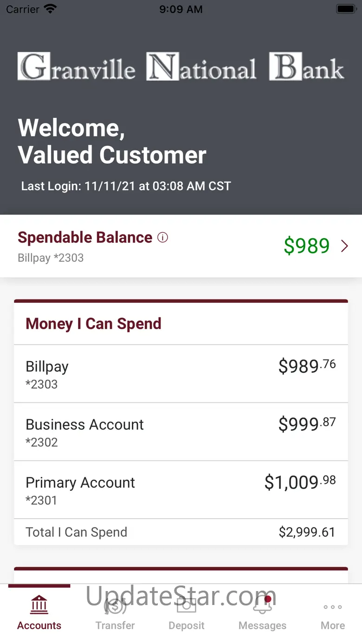Show Spendable Balance info icon
The width and height of the screenshot is (362, 644).
(x=162, y=238)
